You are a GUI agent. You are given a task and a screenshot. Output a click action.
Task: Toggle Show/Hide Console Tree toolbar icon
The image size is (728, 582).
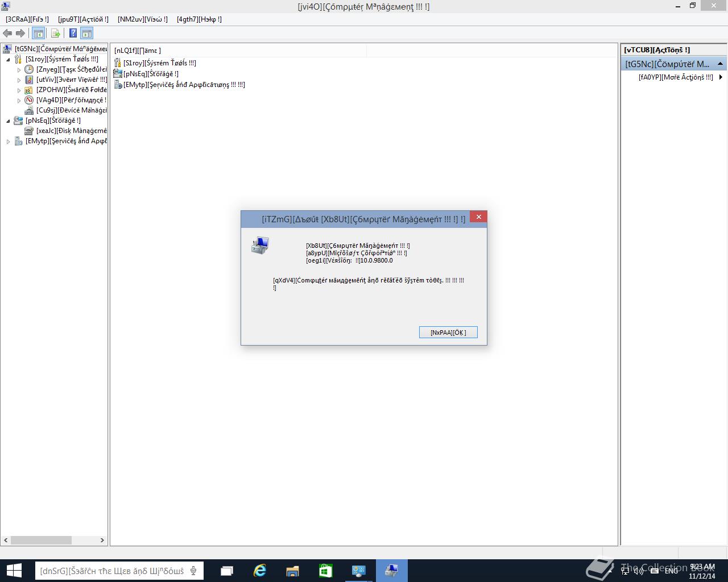(x=39, y=34)
